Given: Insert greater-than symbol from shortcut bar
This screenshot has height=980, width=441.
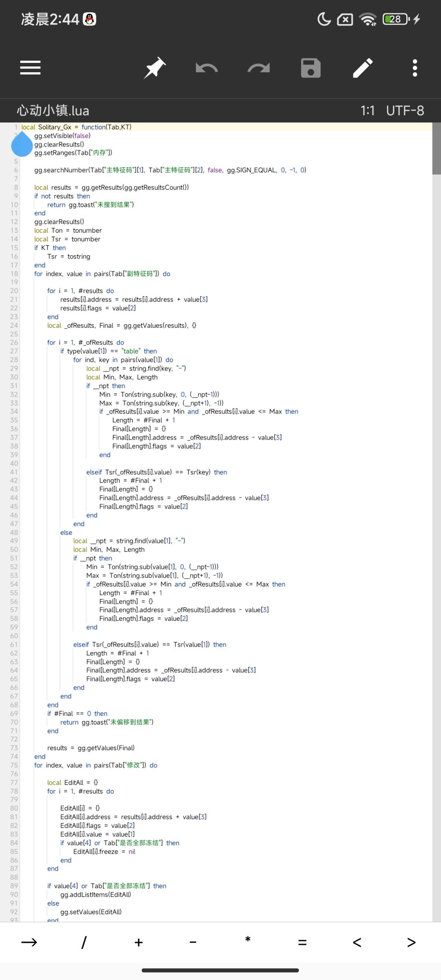Looking at the screenshot, I should click(x=412, y=942).
